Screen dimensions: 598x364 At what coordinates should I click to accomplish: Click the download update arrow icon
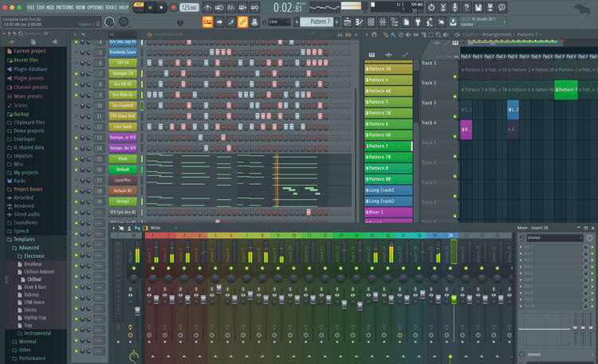[x=453, y=22]
